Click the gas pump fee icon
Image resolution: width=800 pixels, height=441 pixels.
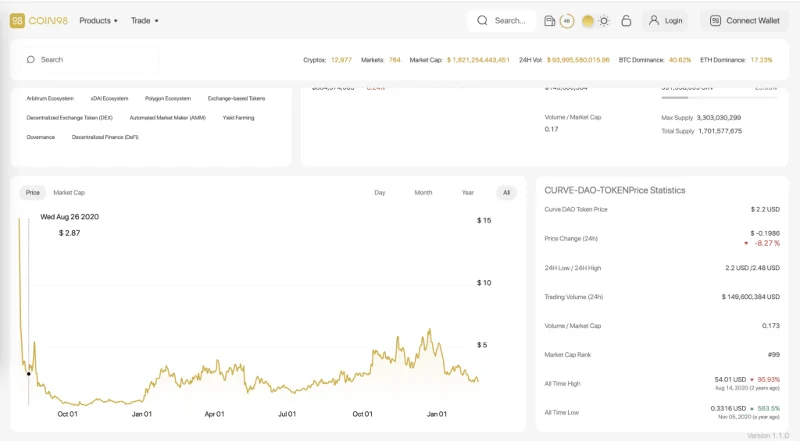[x=549, y=21]
